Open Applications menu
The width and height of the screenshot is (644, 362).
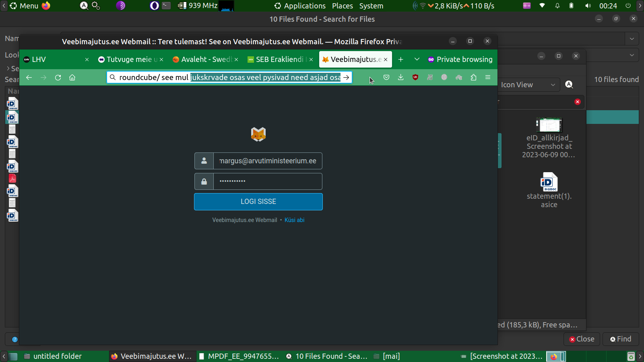pos(300,6)
